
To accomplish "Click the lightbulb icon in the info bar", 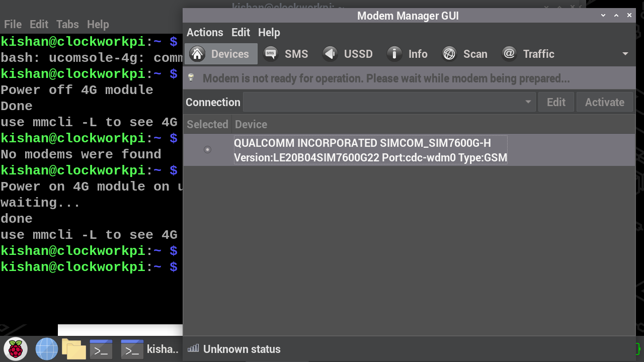I will [191, 78].
